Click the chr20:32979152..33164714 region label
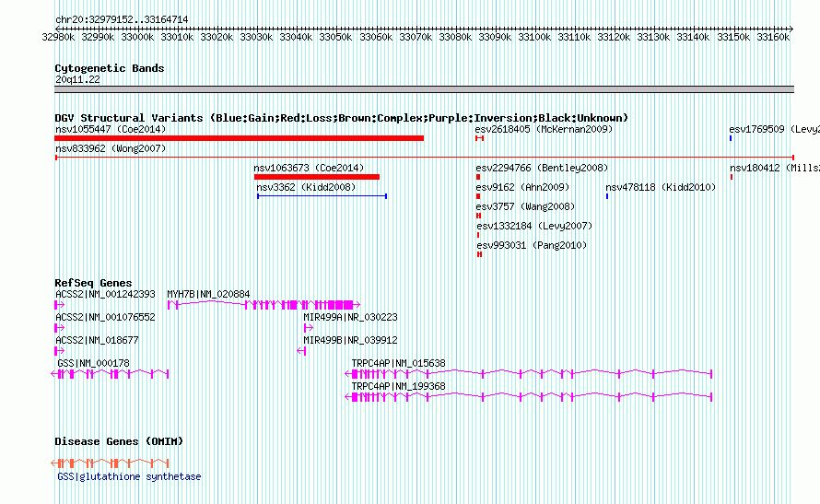 click(122, 20)
